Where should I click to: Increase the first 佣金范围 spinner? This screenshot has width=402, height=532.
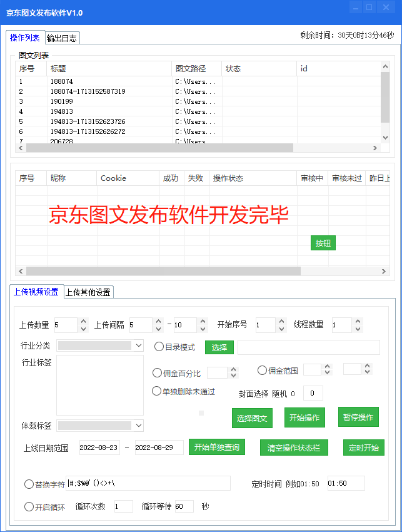point(327,366)
